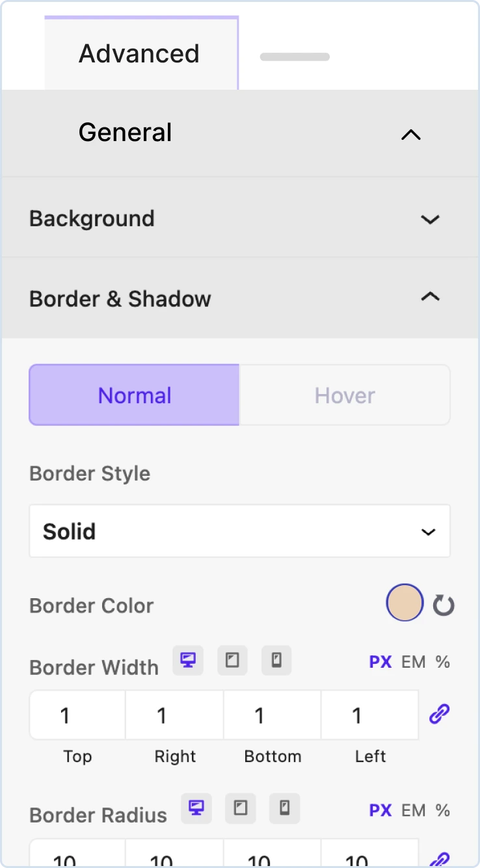
Task: Select tablet device icon for Border Radius
Action: click(240, 808)
